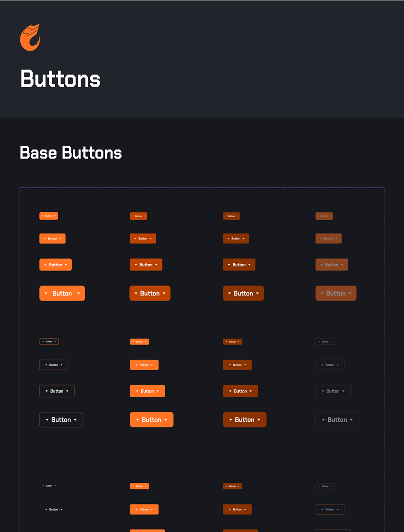The width and height of the screenshot is (404, 532).
Task: Click the medium outlined Button
Action: pyautogui.click(x=57, y=391)
